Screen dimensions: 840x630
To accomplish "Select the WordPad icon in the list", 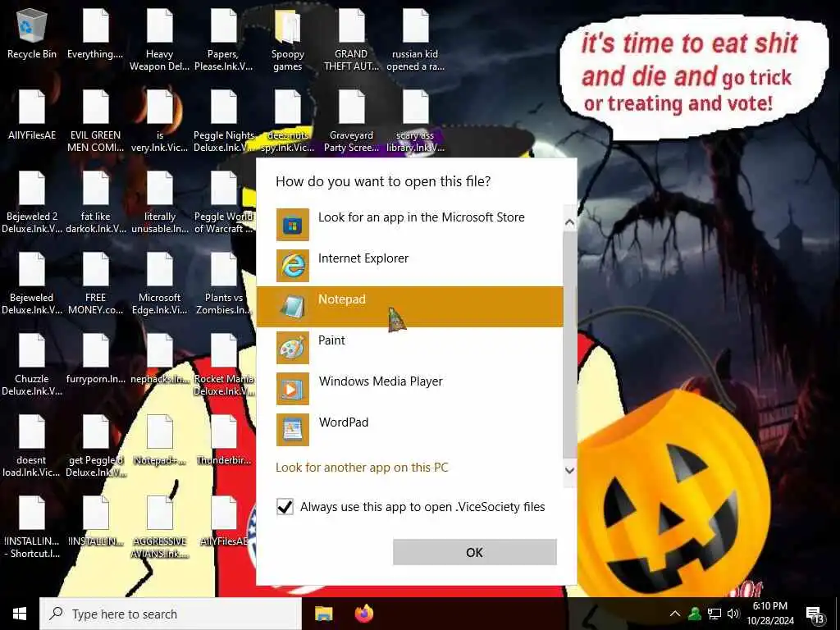I will pyautogui.click(x=293, y=430).
